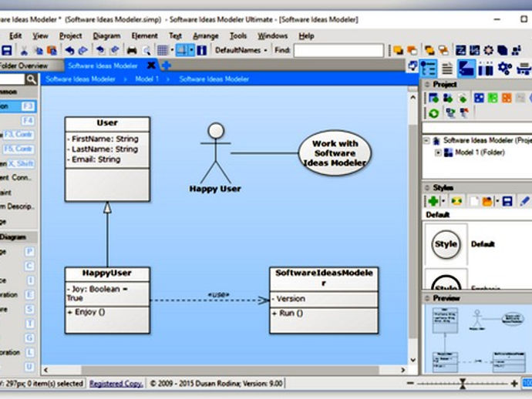
Task: Open the grid options dropdown arrow
Action: [172, 51]
